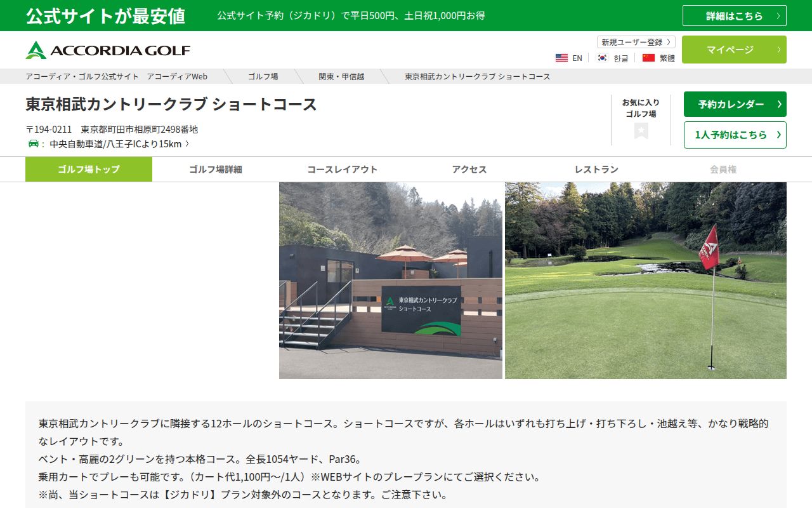This screenshot has height=508, width=812.
Task: Go to ゴルフ場 breadcrumb
Action: click(x=263, y=76)
